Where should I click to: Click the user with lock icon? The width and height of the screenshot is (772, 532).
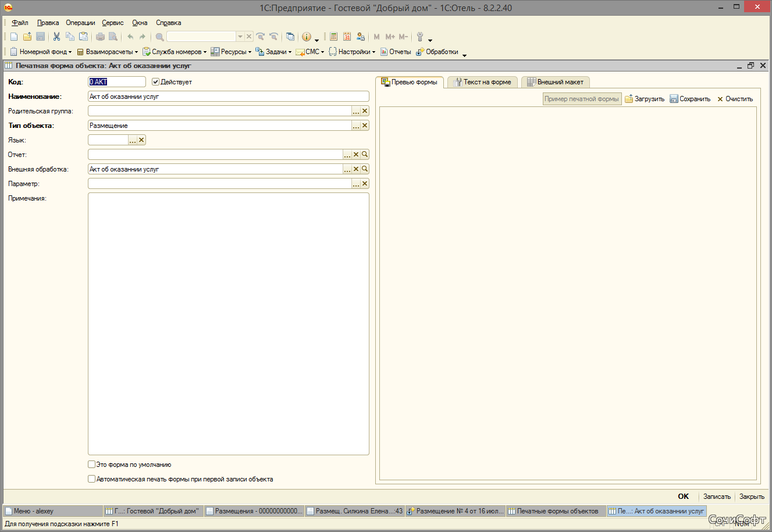[x=361, y=37]
